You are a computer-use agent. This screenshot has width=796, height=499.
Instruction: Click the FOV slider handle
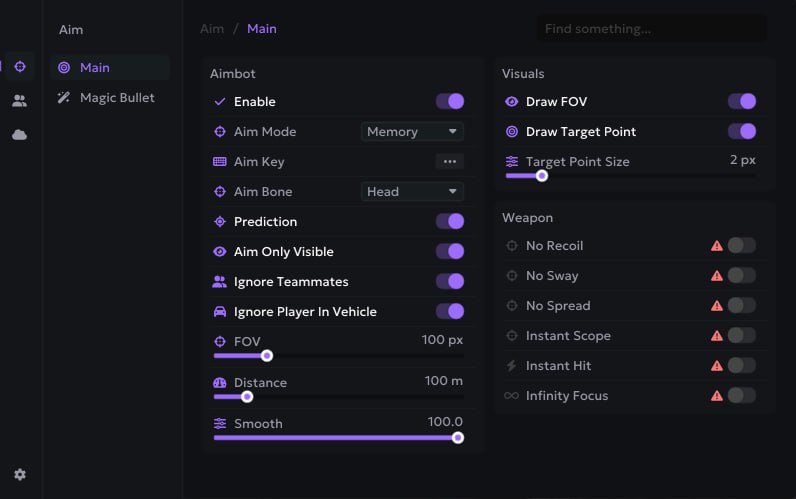[x=267, y=356]
